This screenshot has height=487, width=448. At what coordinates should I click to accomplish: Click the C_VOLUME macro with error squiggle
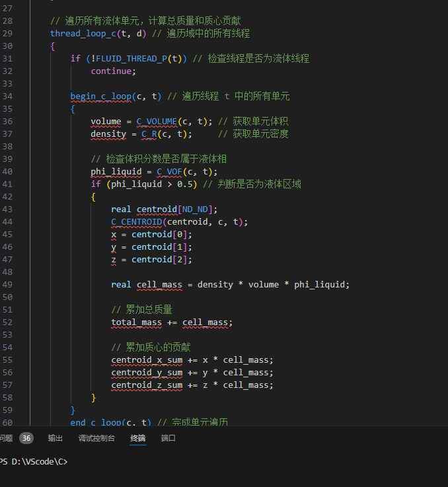tap(157, 122)
